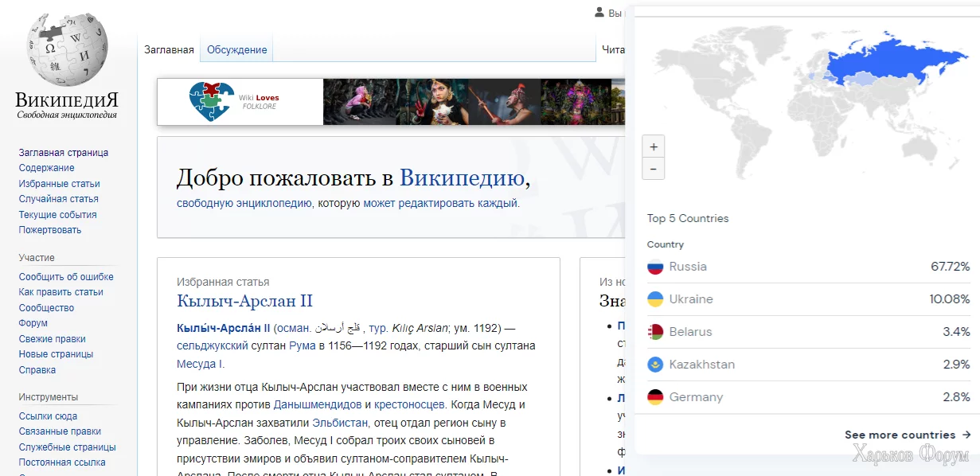Expand See more countries list
This screenshot has width=980, height=476.
907,435
